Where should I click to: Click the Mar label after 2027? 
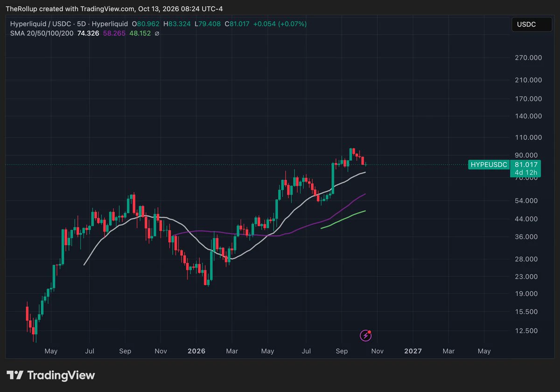[x=448, y=351]
